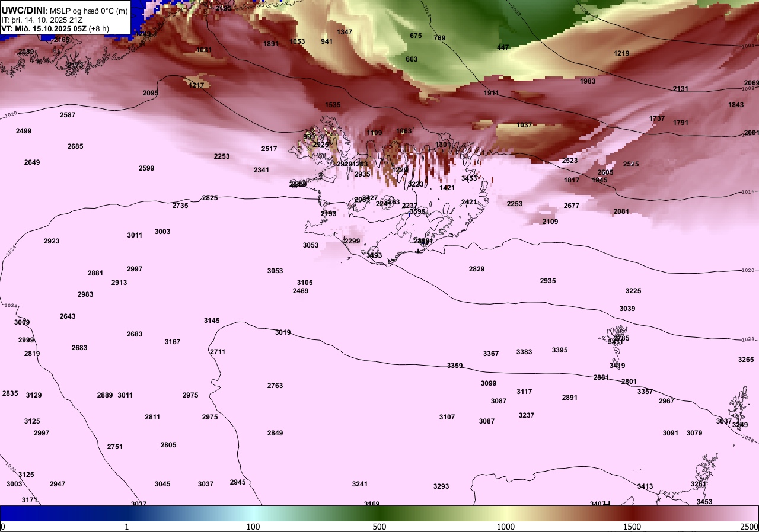Screen dimensions: 759x532
Task: Click the freezing level value 2081
Action: pos(621,211)
